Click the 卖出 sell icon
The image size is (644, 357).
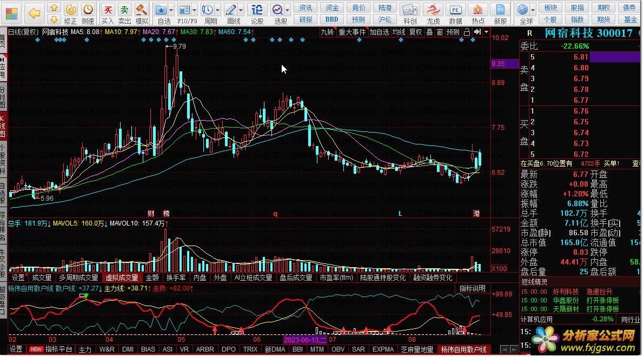[x=124, y=14]
